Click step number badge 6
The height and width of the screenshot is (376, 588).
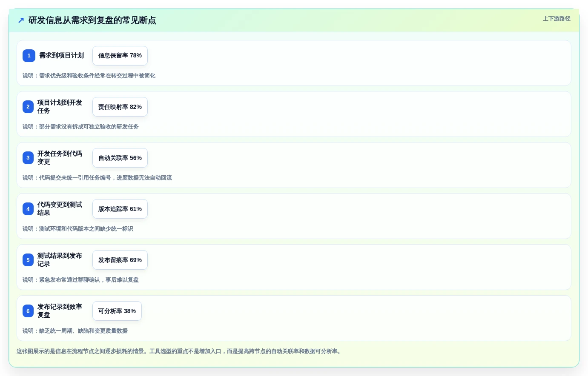[x=28, y=311]
